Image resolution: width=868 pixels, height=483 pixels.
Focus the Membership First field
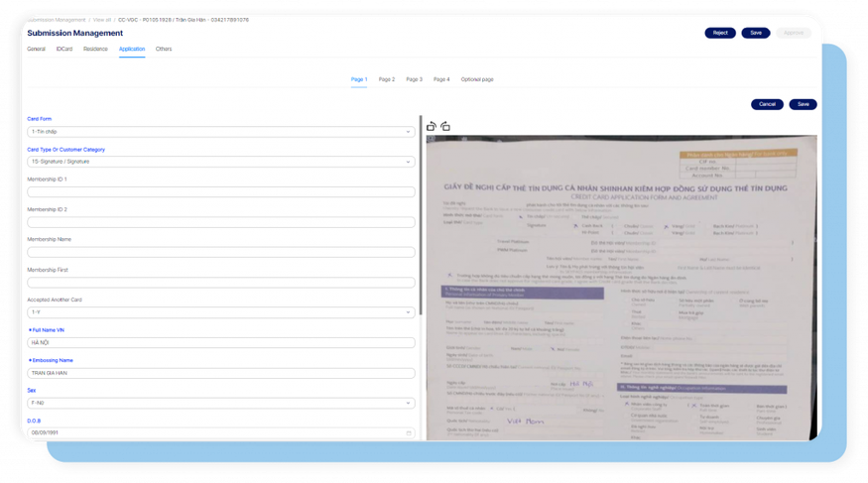221,283
